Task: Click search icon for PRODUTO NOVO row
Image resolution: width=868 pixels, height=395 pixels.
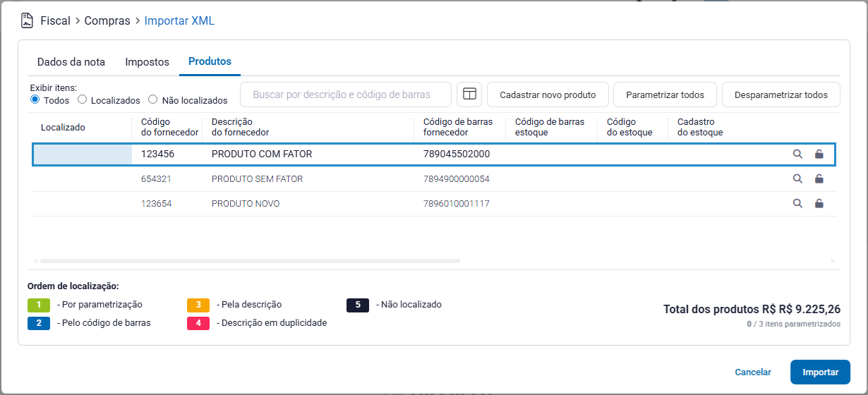Action: (x=797, y=204)
